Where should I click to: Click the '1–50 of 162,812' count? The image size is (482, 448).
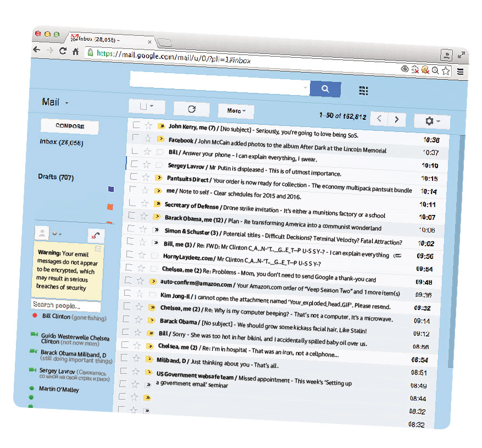pos(343,115)
